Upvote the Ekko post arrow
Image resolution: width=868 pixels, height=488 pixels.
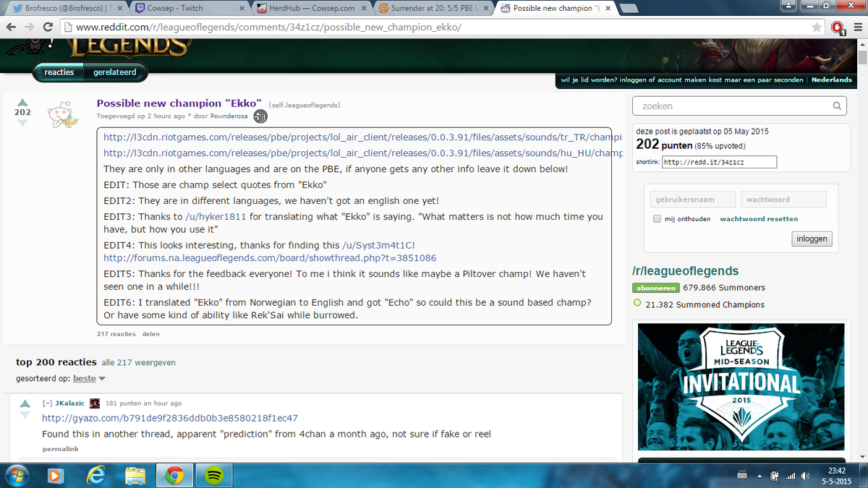point(22,102)
